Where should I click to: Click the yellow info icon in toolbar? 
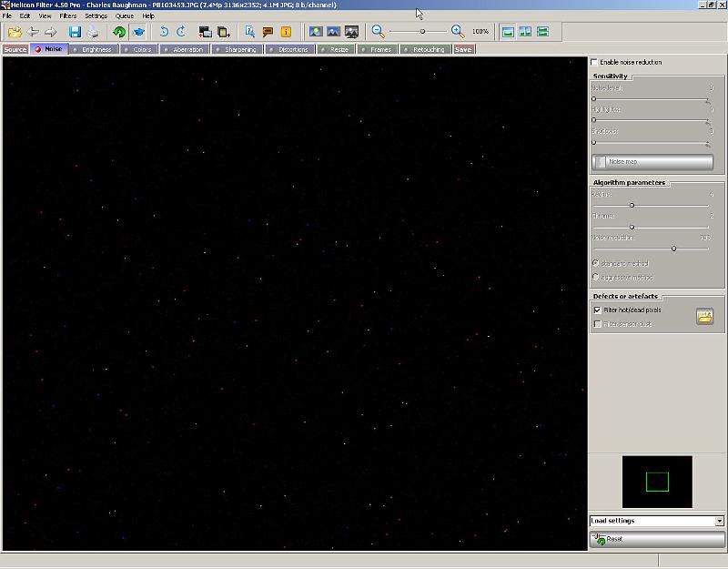[x=286, y=32]
